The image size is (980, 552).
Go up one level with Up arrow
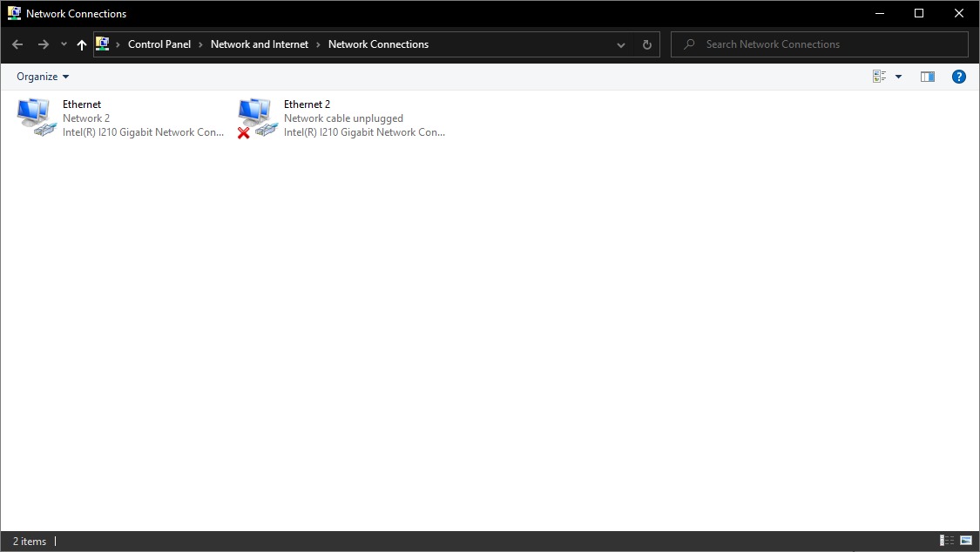(x=82, y=44)
